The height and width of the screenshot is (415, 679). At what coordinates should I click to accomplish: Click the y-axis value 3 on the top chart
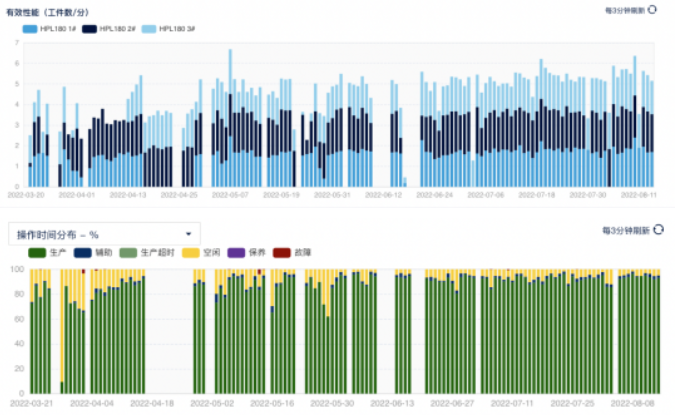coord(17,125)
